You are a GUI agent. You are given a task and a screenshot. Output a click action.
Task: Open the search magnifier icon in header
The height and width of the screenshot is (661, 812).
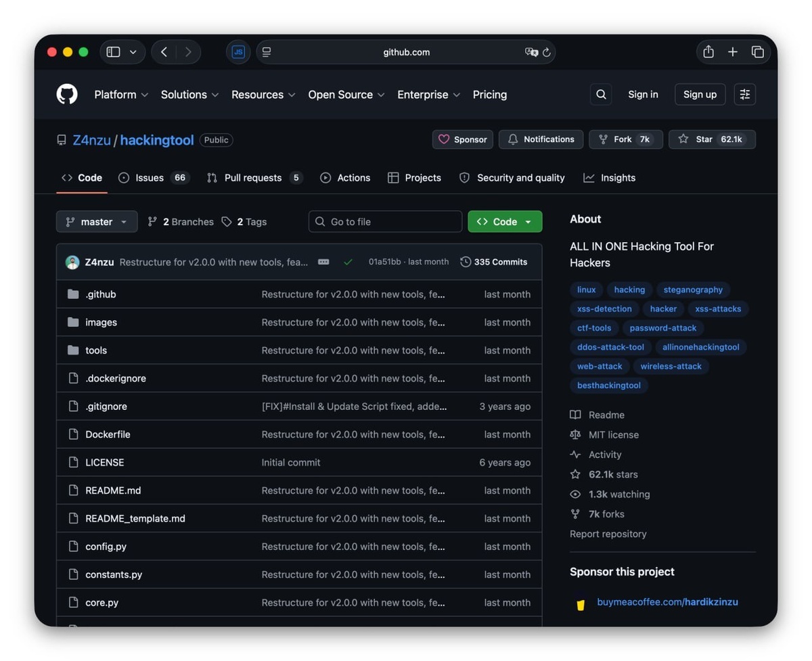601,95
